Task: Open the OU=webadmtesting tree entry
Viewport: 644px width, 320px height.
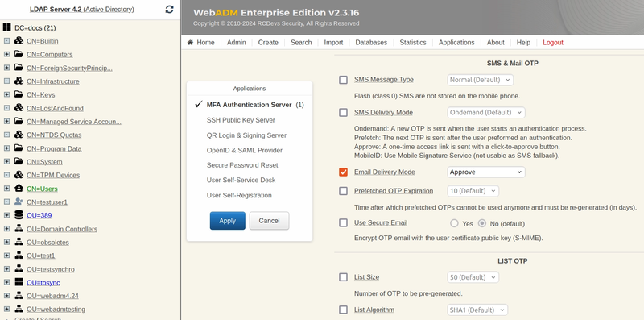Action: [x=56, y=310]
